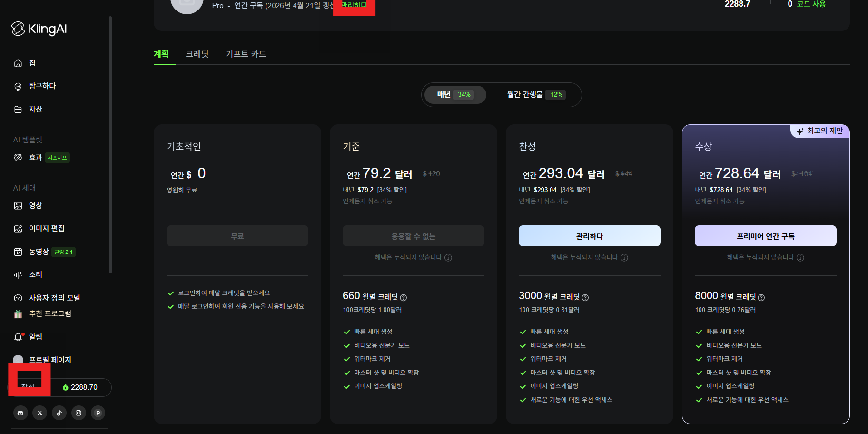Open 탐구하다 (Explore) in sidebar
The image size is (868, 434).
(35, 86)
